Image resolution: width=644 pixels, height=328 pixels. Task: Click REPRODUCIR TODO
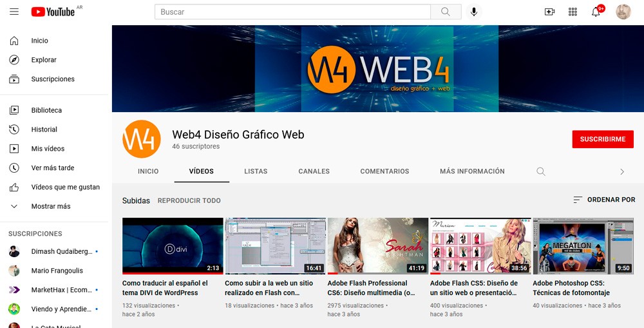point(189,200)
